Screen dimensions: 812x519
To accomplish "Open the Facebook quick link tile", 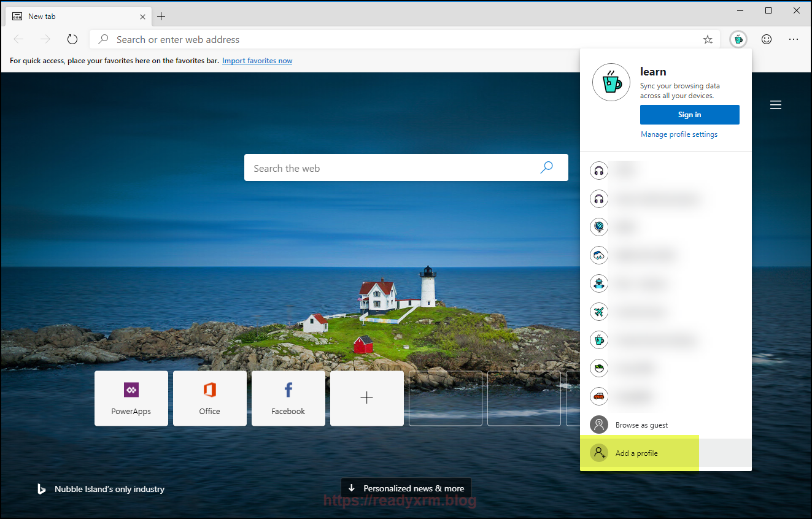I will (x=288, y=398).
